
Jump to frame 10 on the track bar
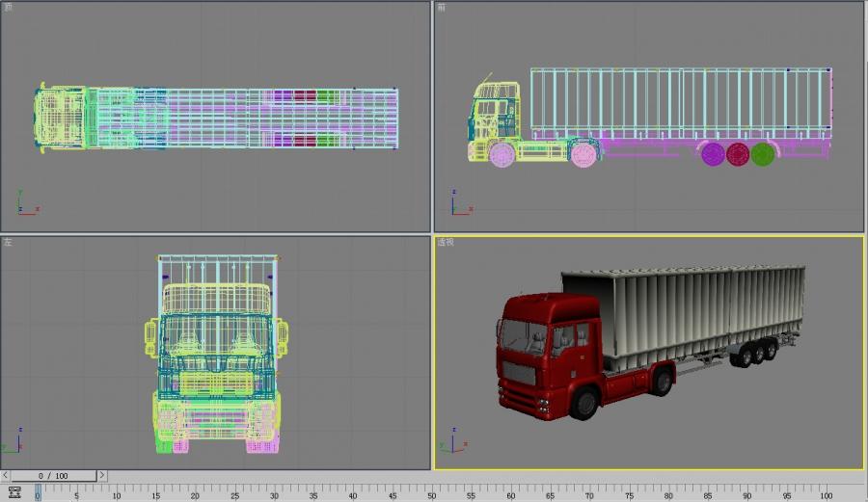pyautogui.click(x=117, y=495)
